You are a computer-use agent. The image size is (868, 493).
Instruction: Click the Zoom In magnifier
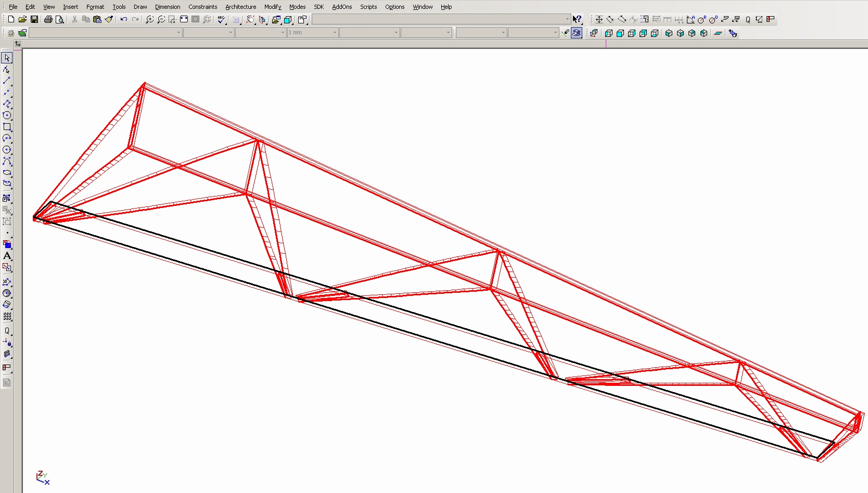pyautogui.click(x=149, y=19)
